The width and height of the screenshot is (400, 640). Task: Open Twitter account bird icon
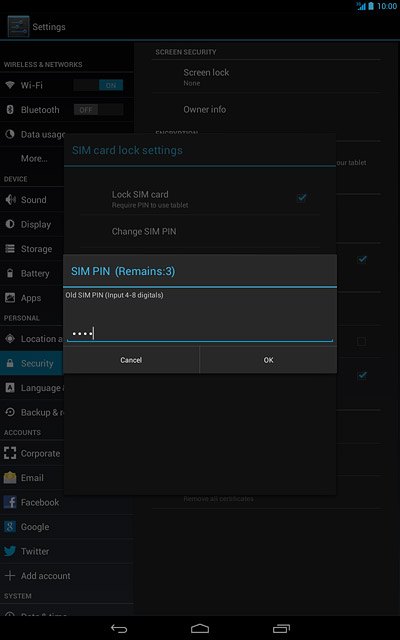pos(10,551)
